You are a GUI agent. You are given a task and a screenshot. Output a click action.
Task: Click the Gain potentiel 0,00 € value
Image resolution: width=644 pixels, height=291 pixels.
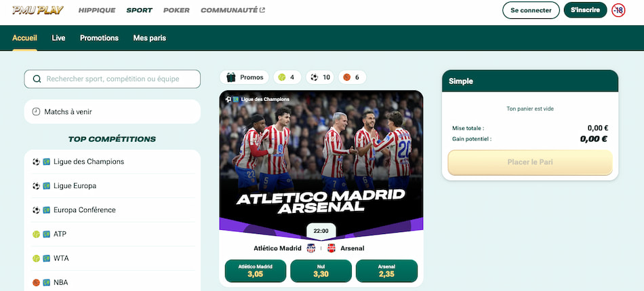tap(593, 139)
